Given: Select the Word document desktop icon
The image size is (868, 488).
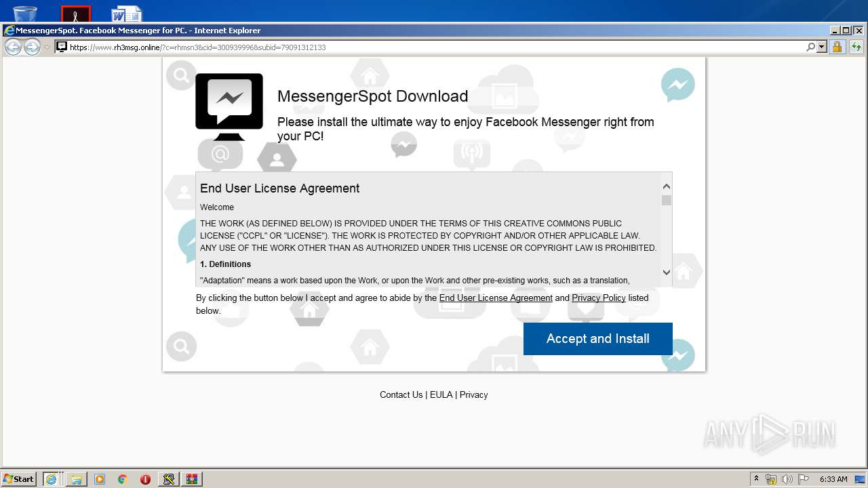Looking at the screenshot, I should (x=127, y=13).
